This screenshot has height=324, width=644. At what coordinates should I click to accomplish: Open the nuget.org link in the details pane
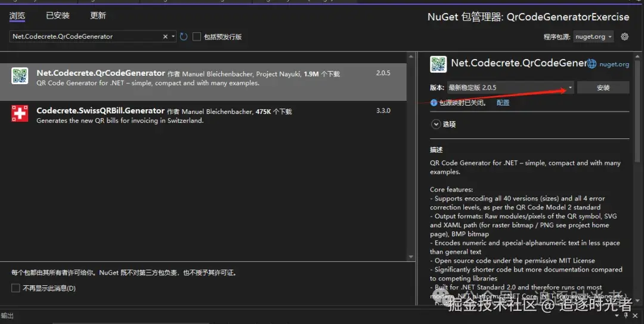(614, 64)
